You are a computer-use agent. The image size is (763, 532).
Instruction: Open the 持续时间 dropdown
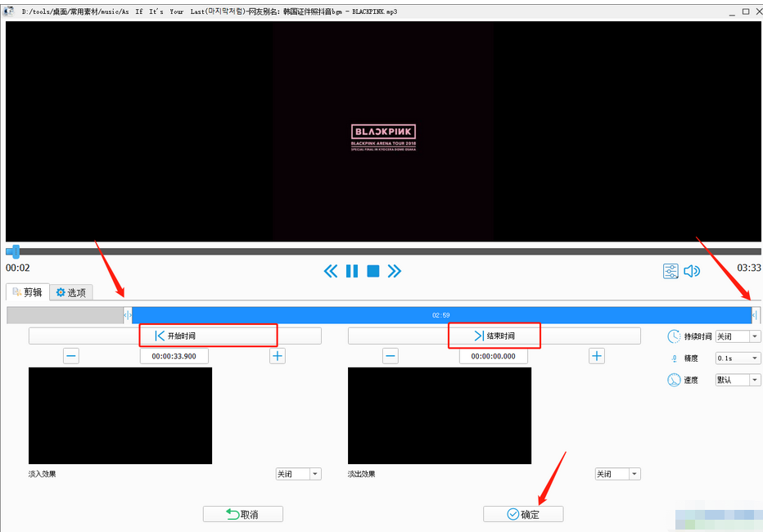(738, 336)
